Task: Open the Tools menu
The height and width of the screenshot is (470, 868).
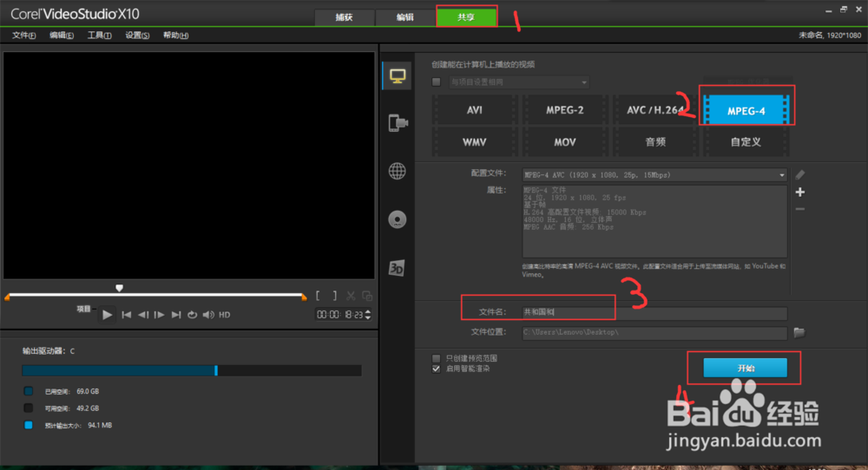Action: click(99, 36)
